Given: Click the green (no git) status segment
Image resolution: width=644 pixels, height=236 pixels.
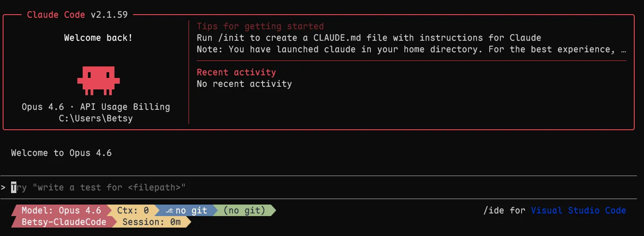Looking at the screenshot, I should [244, 211].
